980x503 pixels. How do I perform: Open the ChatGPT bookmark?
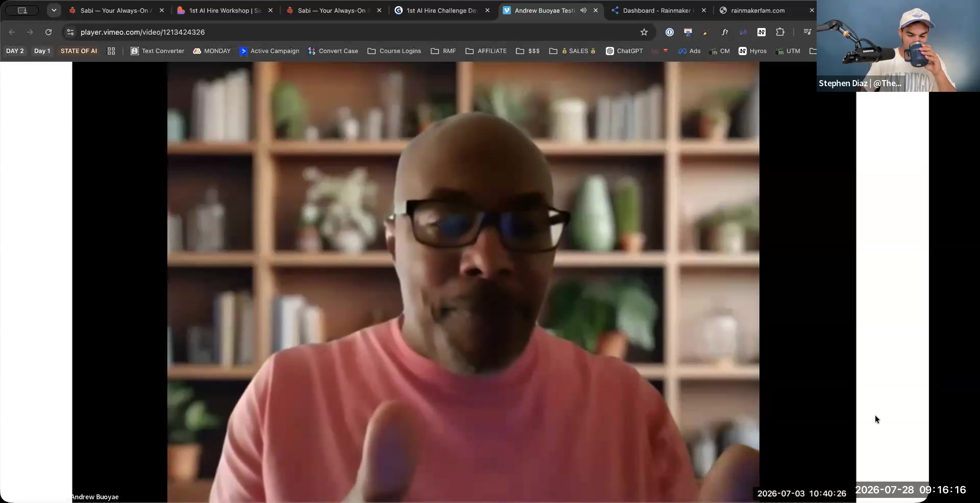coord(624,51)
